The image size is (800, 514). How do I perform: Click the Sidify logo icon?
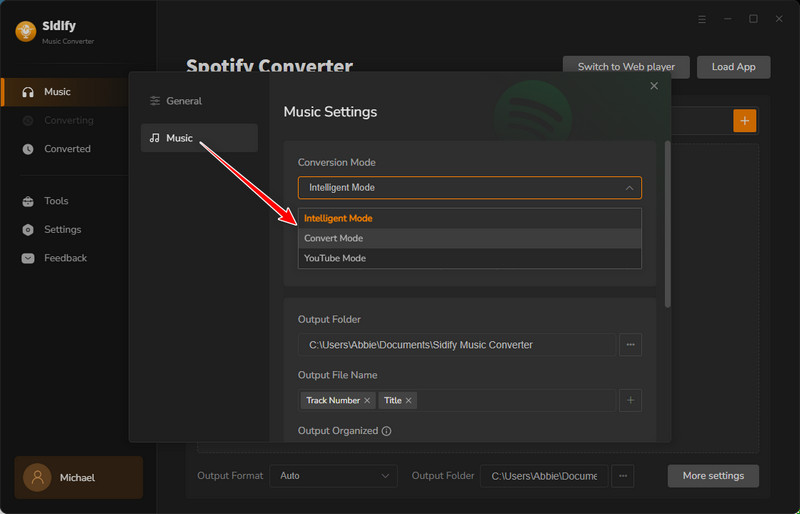coord(26,31)
